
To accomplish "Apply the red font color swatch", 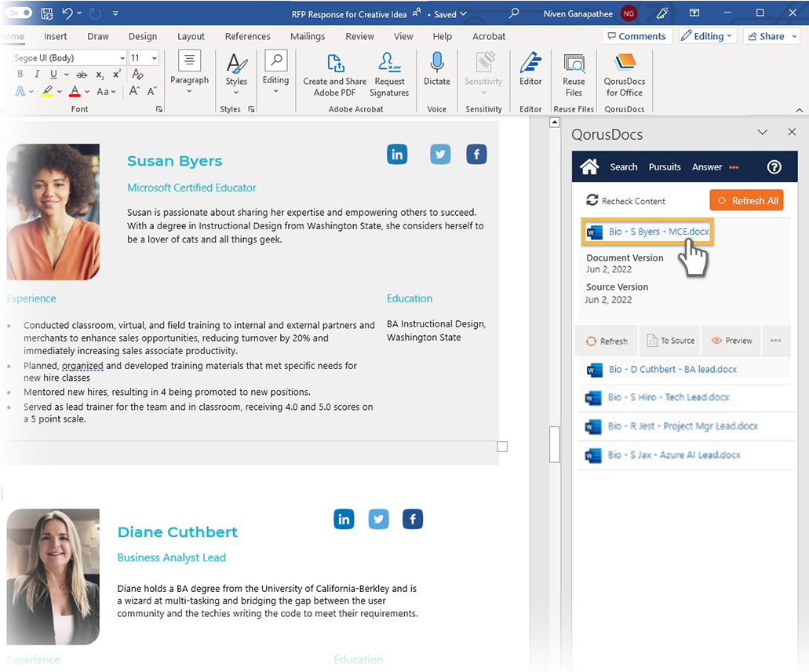I will tap(75, 91).
